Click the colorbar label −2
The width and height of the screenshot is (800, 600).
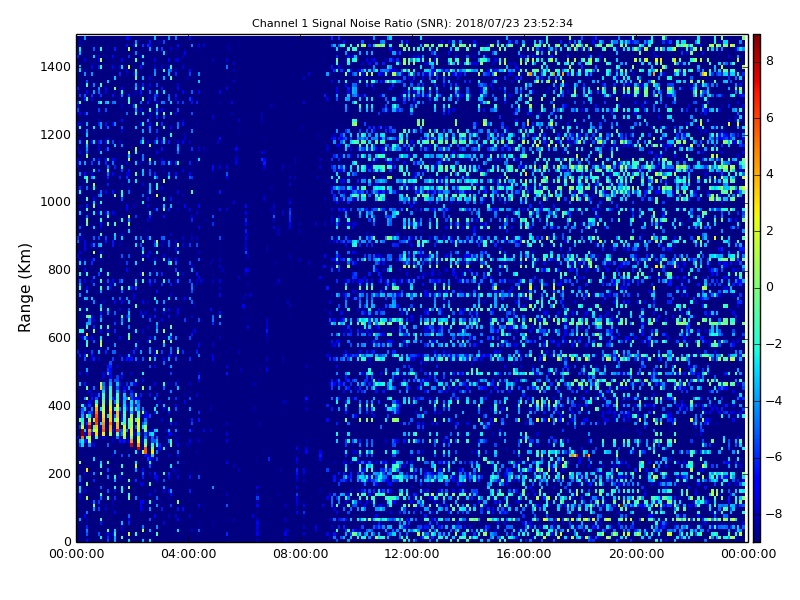(774, 344)
